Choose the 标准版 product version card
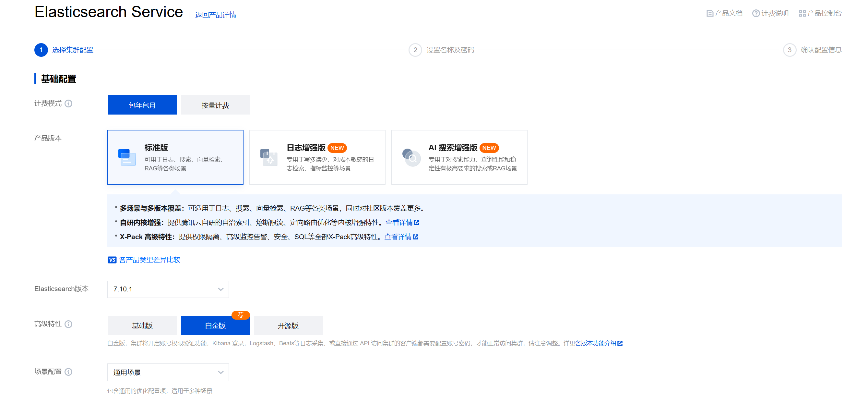 point(175,157)
